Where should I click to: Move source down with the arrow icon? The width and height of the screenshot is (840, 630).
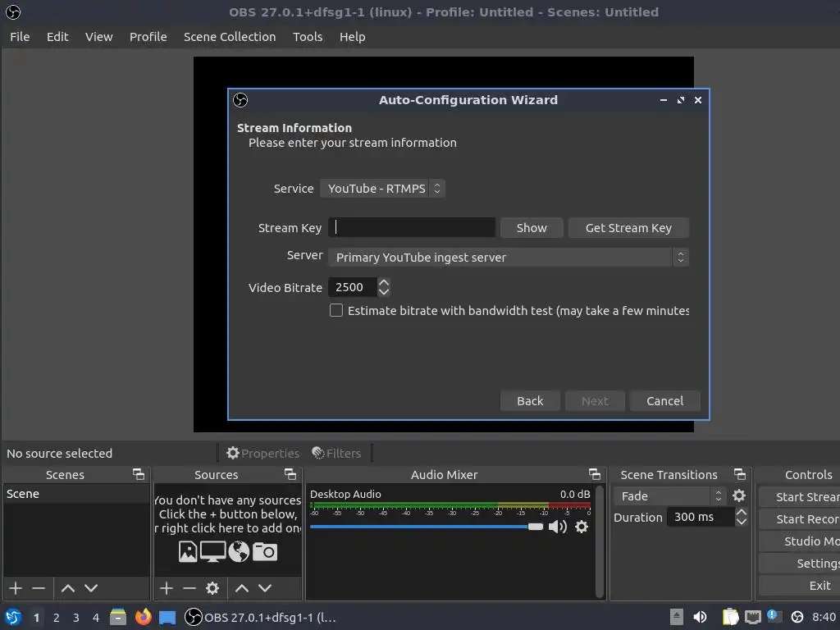tap(265, 588)
